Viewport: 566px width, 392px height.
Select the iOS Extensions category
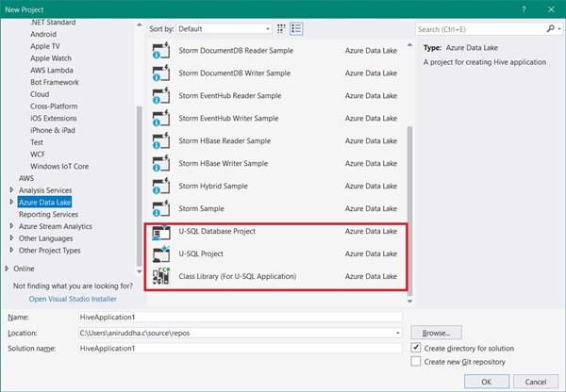click(x=54, y=119)
